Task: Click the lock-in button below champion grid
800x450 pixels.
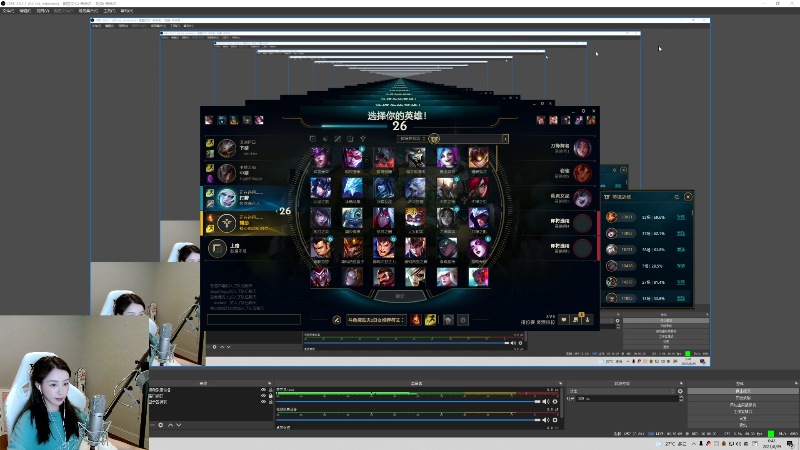Action: coord(400,296)
